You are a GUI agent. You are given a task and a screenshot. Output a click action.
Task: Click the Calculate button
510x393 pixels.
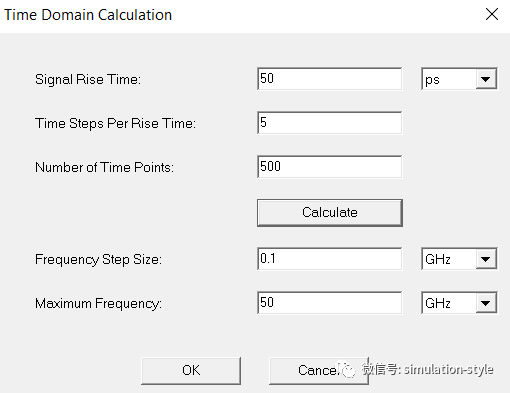click(330, 213)
